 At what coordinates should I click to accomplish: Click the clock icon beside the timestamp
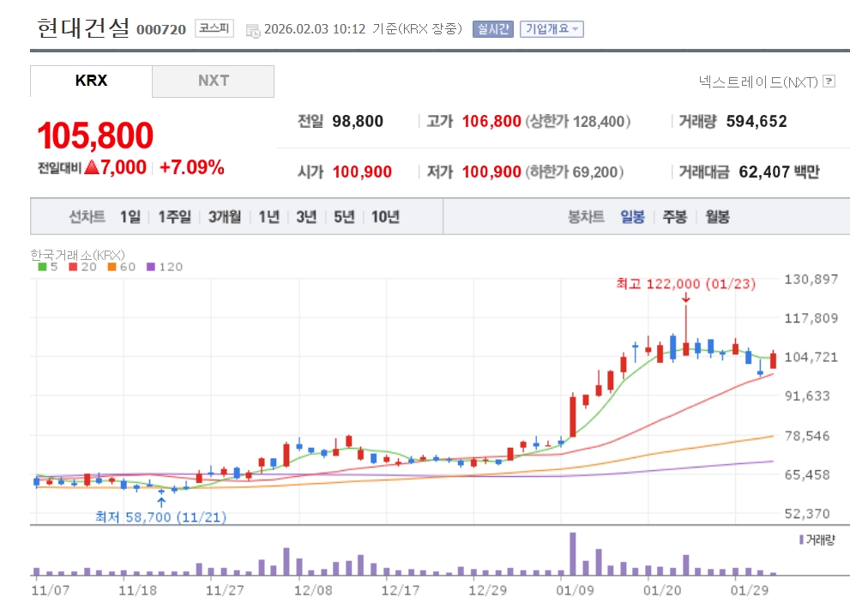tap(253, 30)
